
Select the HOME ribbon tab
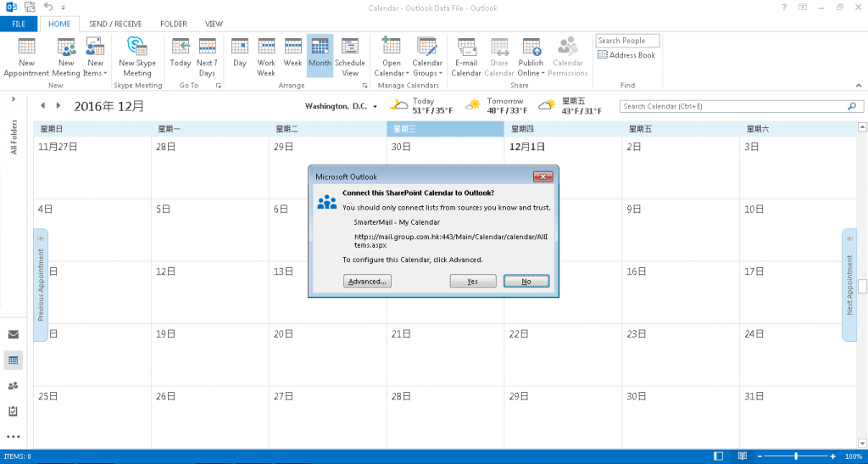click(x=59, y=24)
